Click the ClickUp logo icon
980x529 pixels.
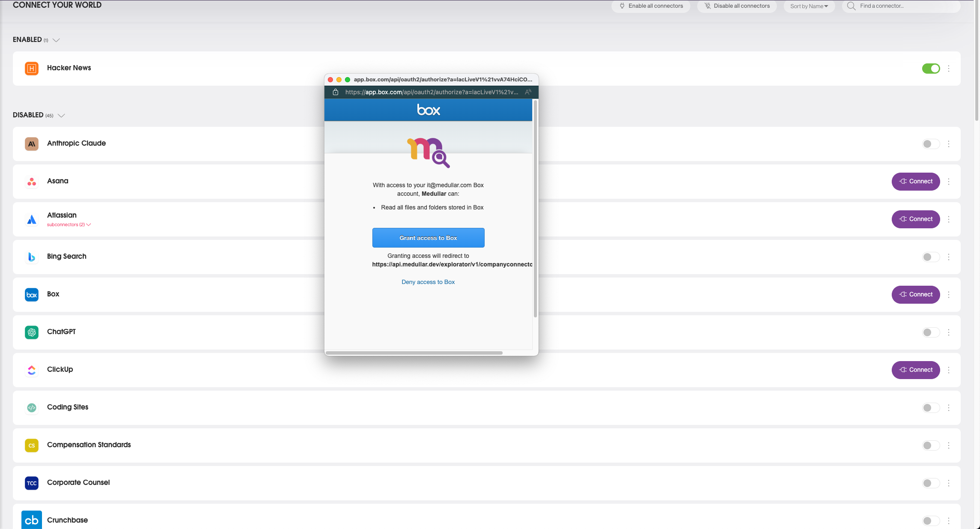point(32,370)
